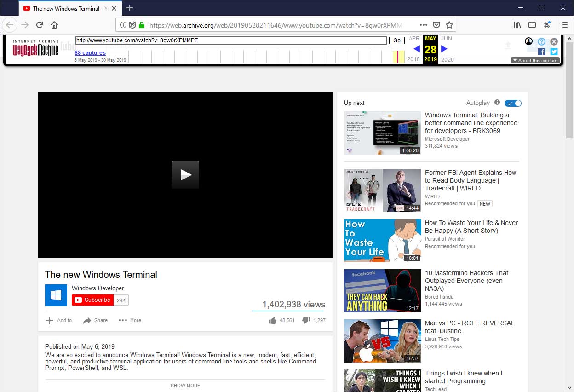Subscribe to Windows Developer channel
Viewport: 574px width, 392px height.
pyautogui.click(x=92, y=300)
